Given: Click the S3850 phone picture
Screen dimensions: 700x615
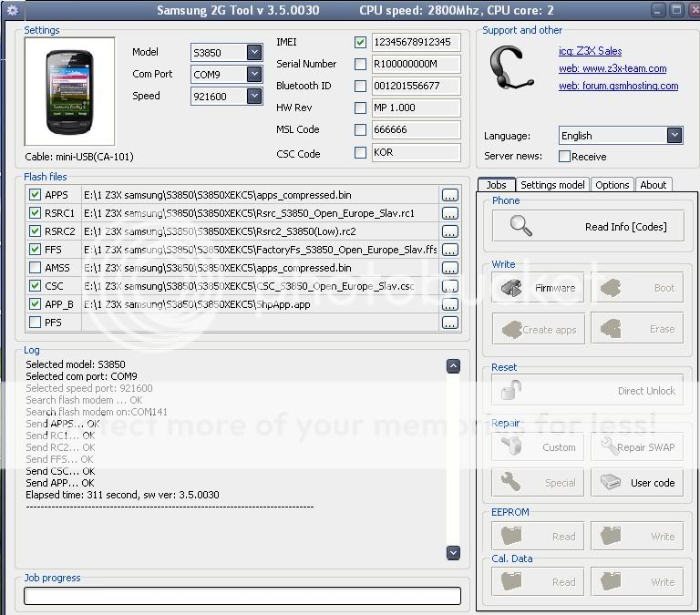Looking at the screenshot, I should coord(69,91).
